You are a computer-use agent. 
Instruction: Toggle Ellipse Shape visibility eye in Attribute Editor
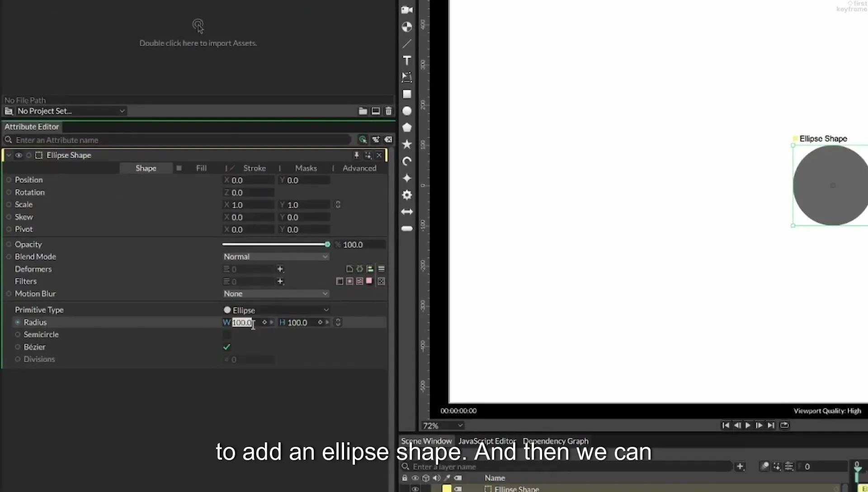[x=19, y=155]
